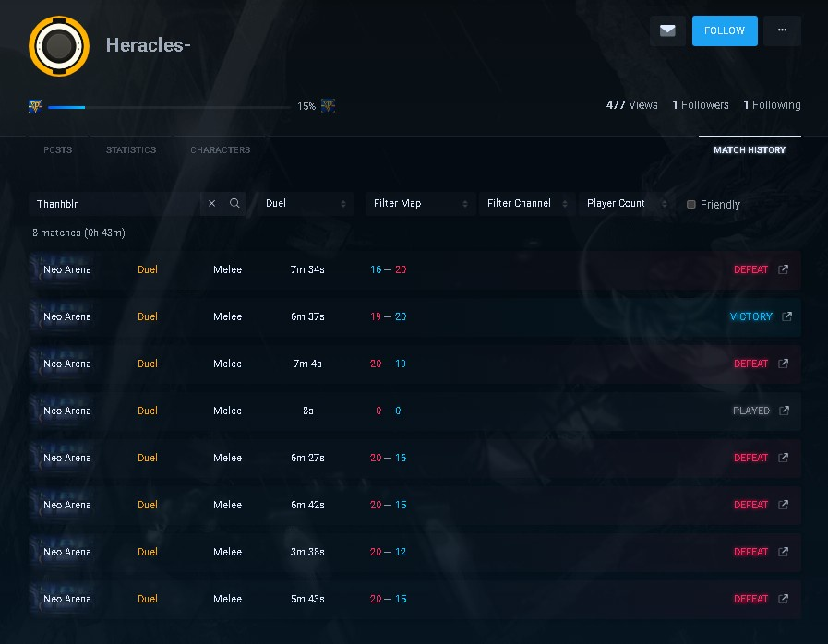Click the level progress bar at 15%
Image resolution: width=828 pixels, height=644 pixels.
[169, 107]
